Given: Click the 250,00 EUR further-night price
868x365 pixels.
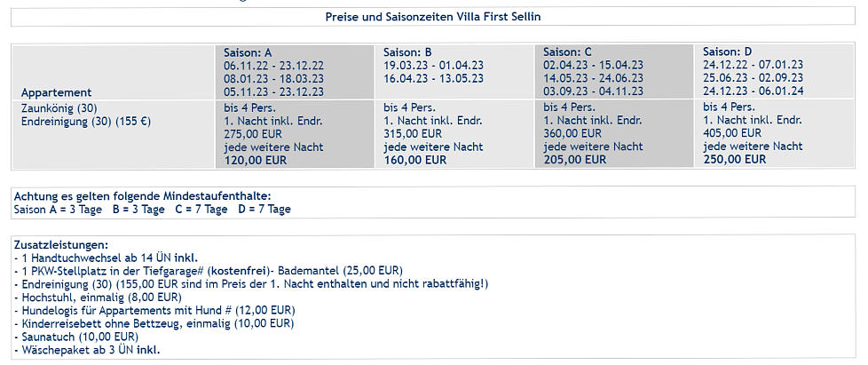Looking at the screenshot, I should (x=735, y=160).
